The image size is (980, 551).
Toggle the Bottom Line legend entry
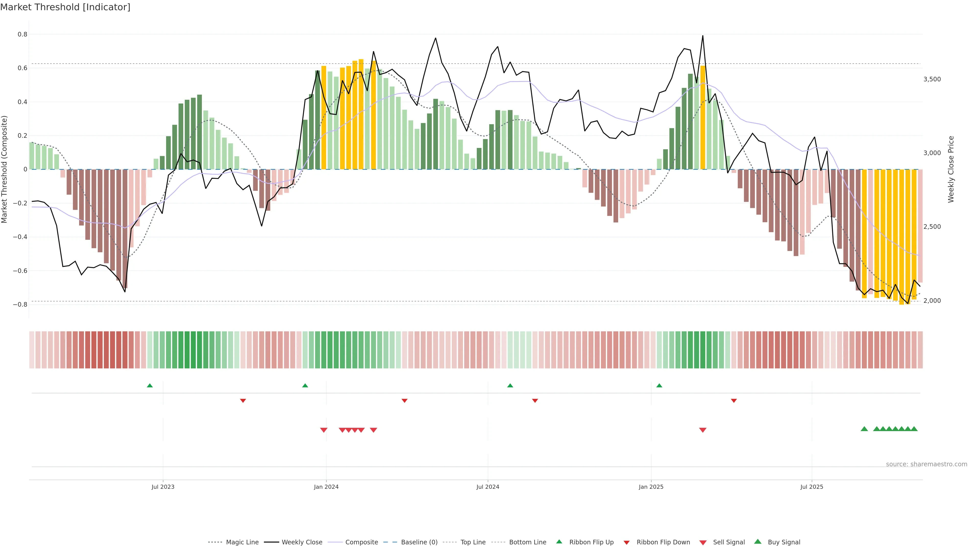coord(527,542)
